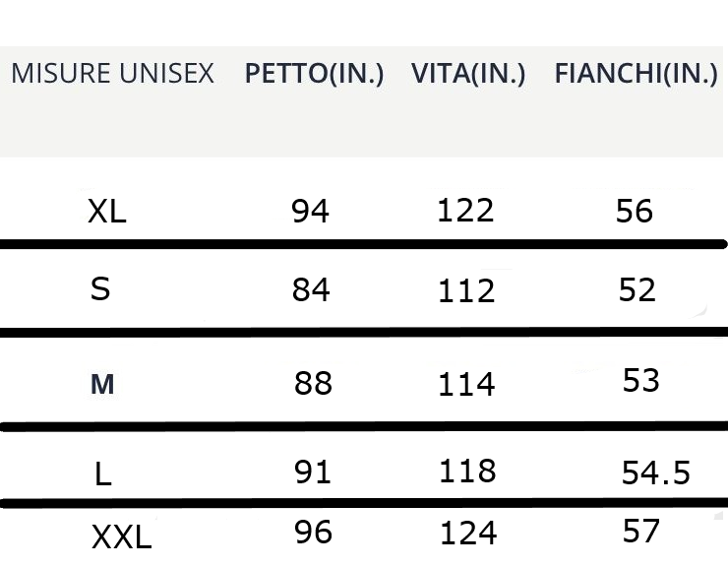Click chest value 96 for XXL

point(313,533)
